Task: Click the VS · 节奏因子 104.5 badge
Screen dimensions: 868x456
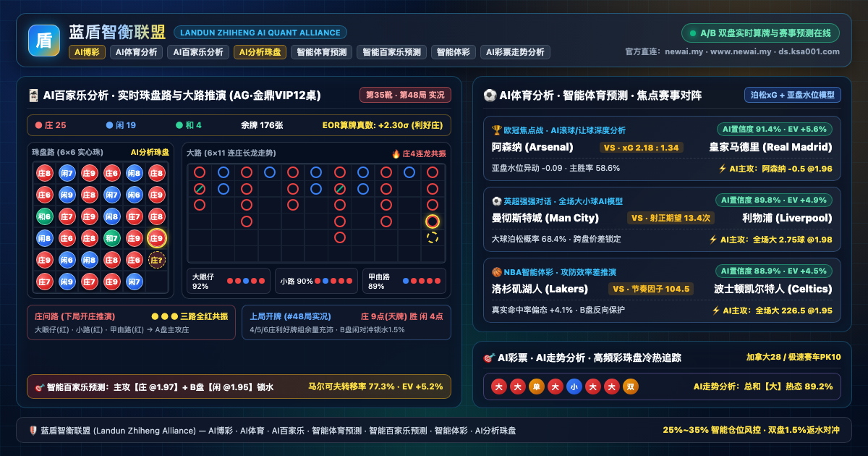Action: pos(650,289)
